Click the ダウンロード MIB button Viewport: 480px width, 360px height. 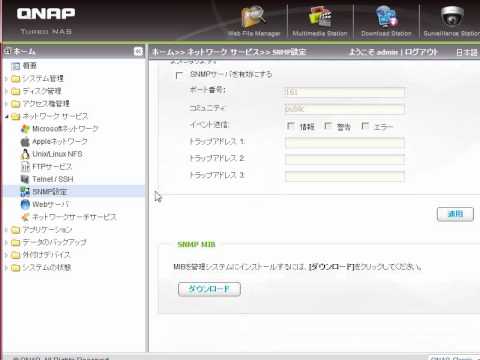click(x=209, y=289)
